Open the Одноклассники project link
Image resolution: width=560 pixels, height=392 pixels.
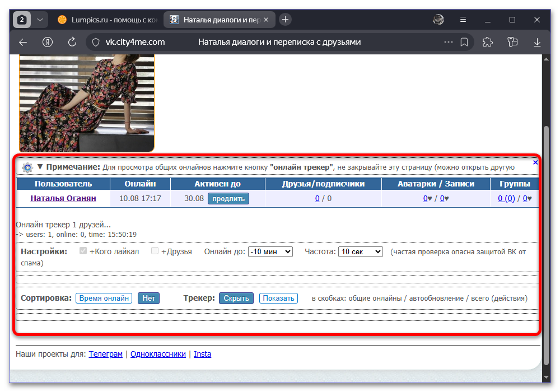[x=158, y=354]
